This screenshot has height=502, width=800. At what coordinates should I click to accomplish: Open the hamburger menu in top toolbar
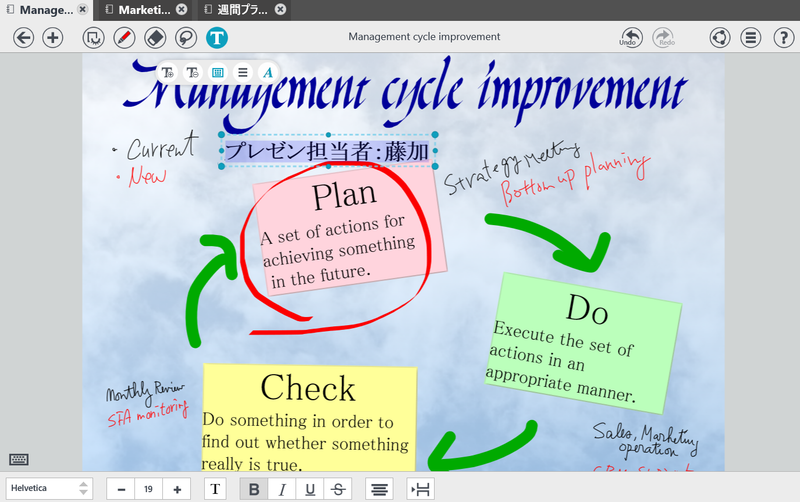[751, 38]
